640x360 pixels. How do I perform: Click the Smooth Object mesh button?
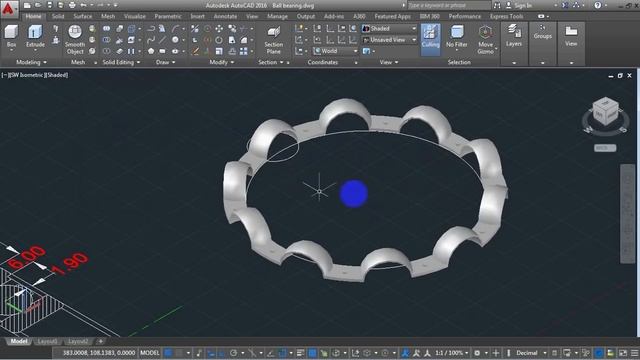click(75, 40)
